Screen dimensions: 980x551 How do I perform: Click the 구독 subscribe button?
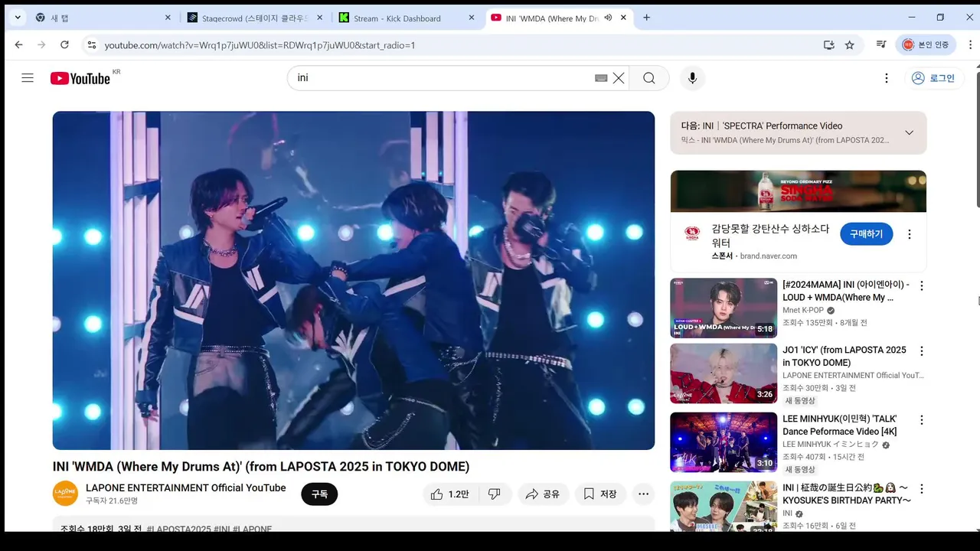coord(319,494)
